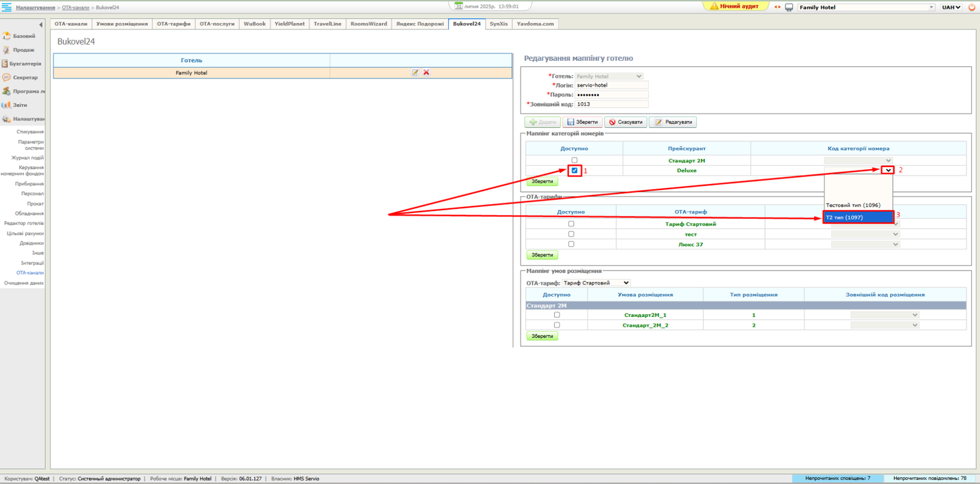Check the Тариф Стартовий checkbox
The width and height of the screenshot is (980, 484).
(x=571, y=224)
